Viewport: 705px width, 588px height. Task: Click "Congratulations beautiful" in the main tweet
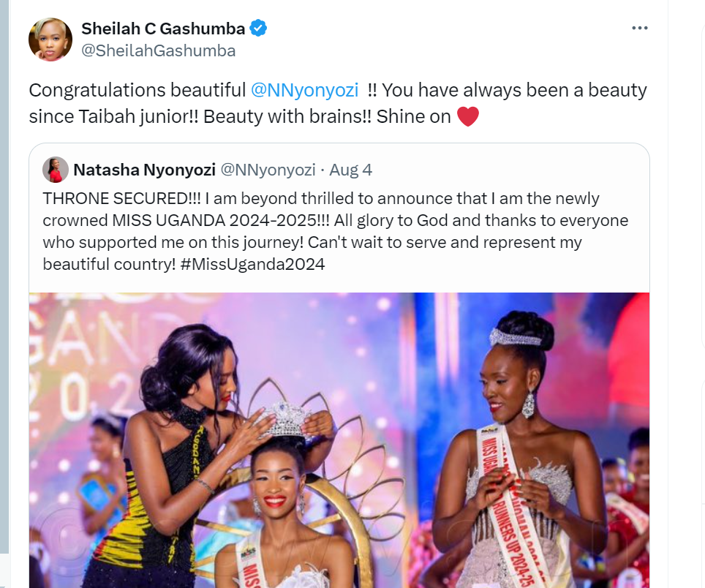pyautogui.click(x=137, y=90)
